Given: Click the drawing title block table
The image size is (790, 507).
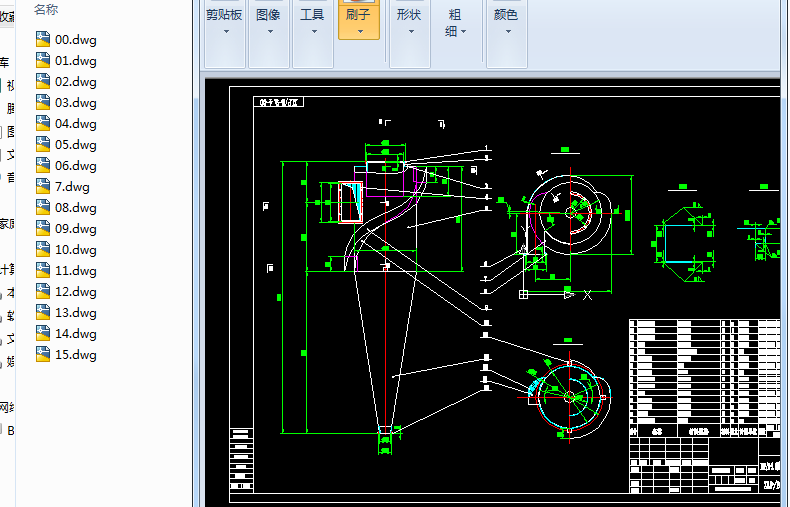Looking at the screenshot, I should pos(704,406).
